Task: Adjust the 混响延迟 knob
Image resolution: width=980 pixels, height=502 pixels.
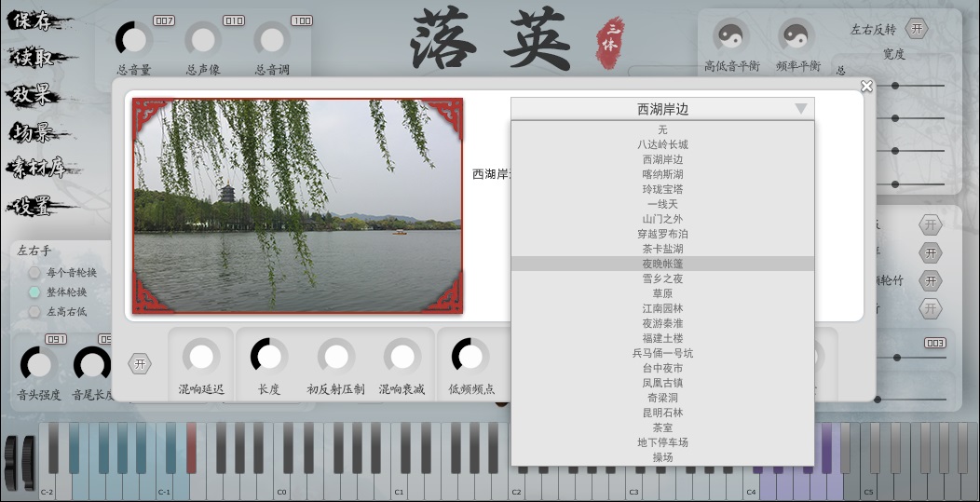Action: (201, 357)
